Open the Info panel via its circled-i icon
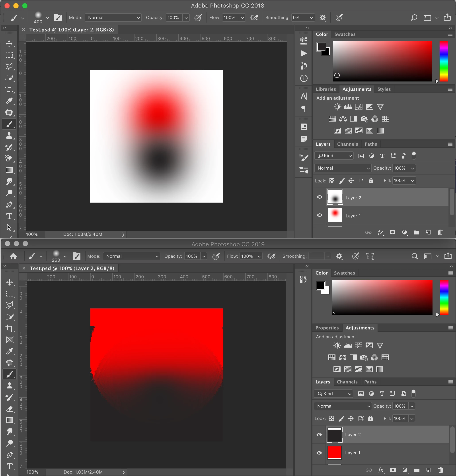 304,78
